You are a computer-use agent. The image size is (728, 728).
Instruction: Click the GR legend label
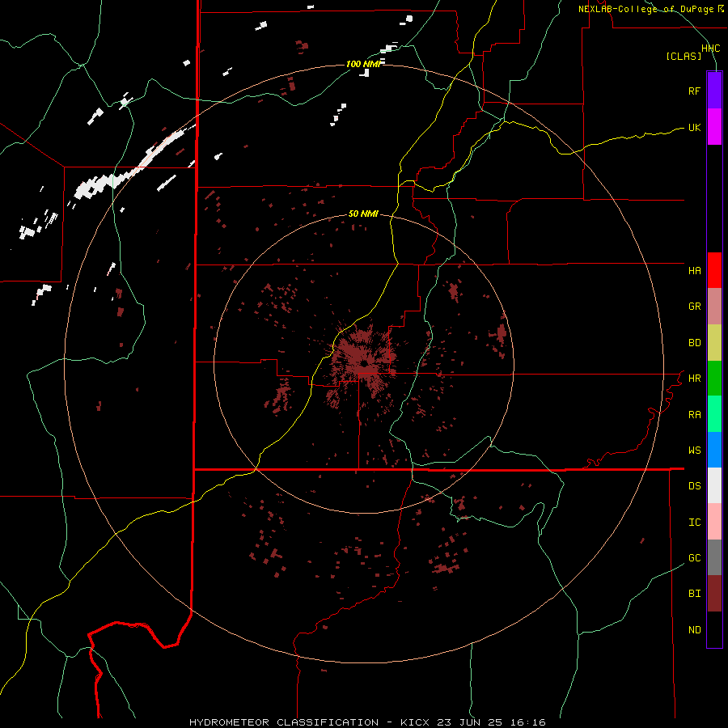click(x=694, y=307)
